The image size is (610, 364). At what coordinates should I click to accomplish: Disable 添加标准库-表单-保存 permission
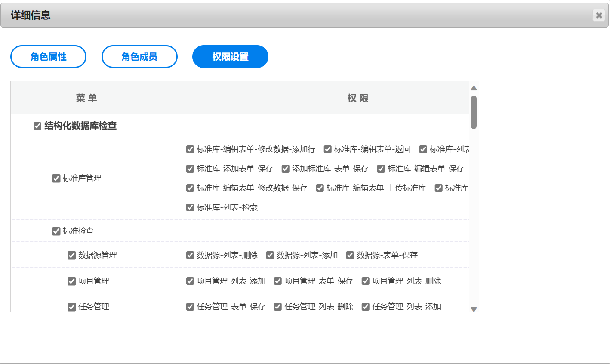click(x=286, y=169)
